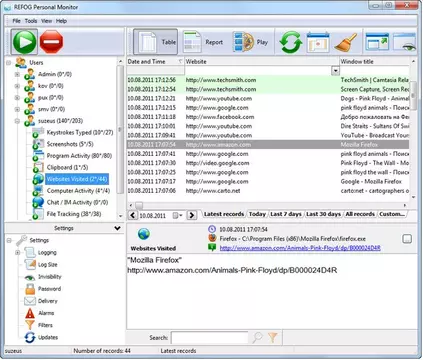Stop monitoring with the red stop button
This screenshot has width=423, height=360.
(x=51, y=42)
